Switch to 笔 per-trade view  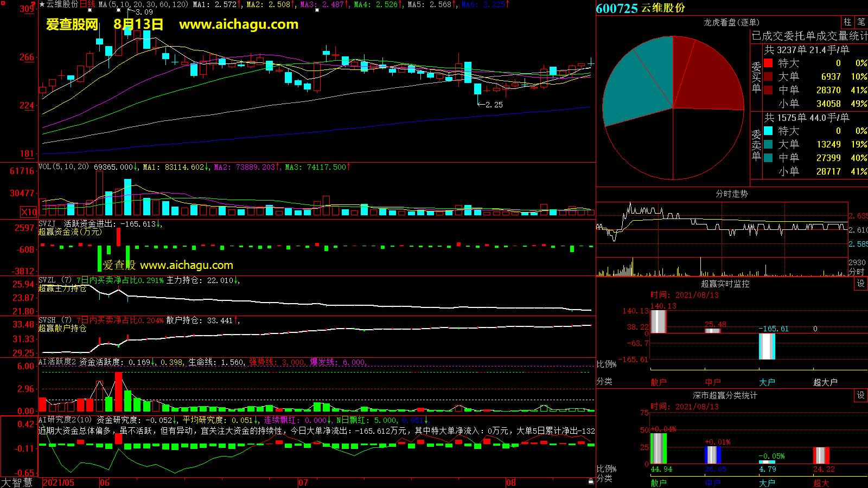[x=861, y=22]
